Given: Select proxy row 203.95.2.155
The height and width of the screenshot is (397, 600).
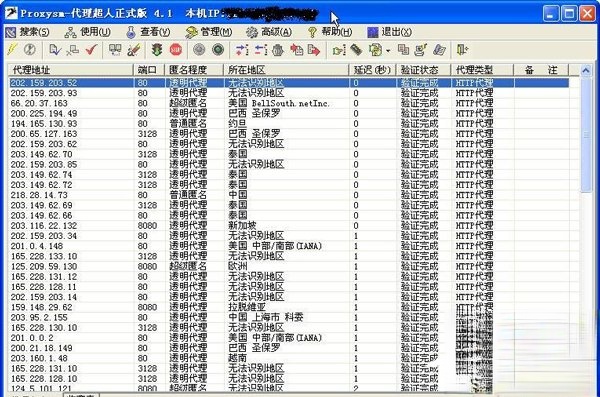Looking at the screenshot, I should pyautogui.click(x=289, y=317).
